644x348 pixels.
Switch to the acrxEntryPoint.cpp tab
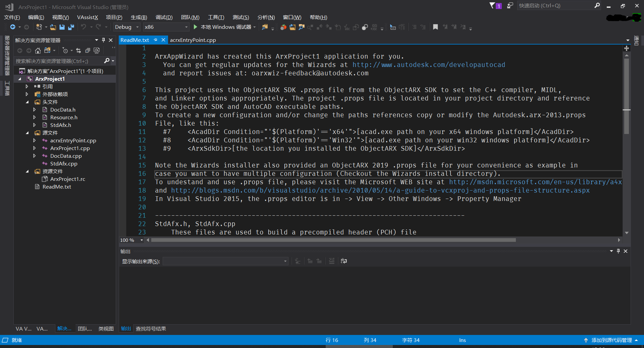pyautogui.click(x=193, y=40)
